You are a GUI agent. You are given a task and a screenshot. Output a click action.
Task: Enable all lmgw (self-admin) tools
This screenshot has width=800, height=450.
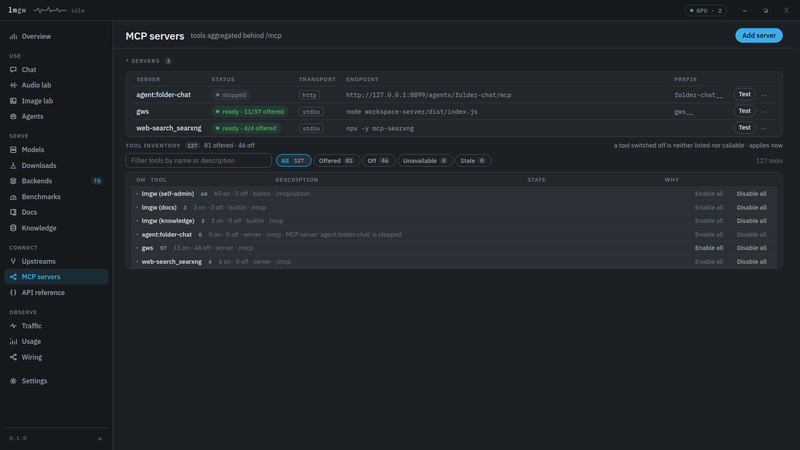pos(709,194)
